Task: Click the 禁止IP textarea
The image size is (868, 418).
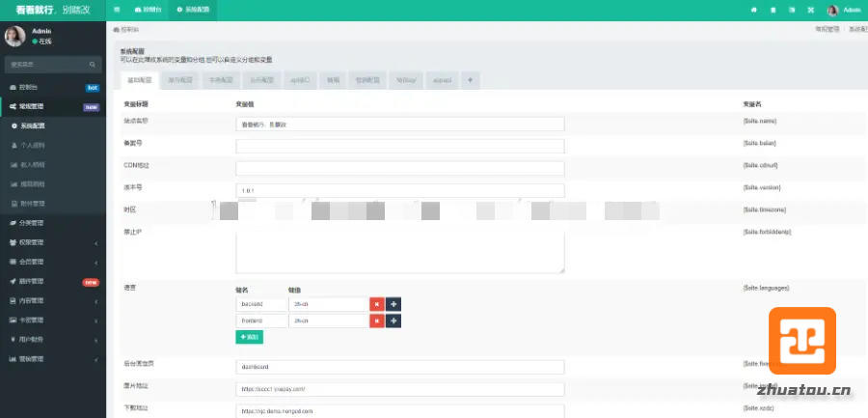Action: pos(399,251)
